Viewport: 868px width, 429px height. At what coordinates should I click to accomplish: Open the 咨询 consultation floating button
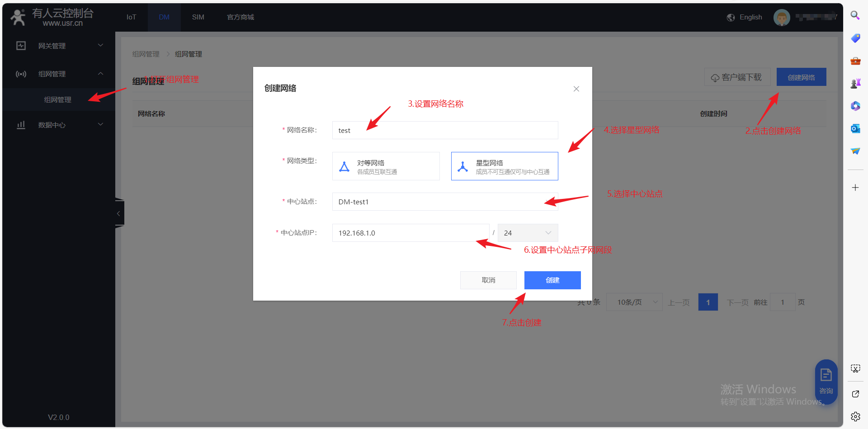click(826, 381)
